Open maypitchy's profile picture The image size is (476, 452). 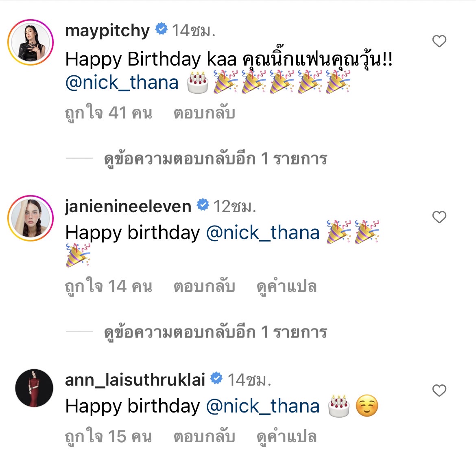click(31, 43)
